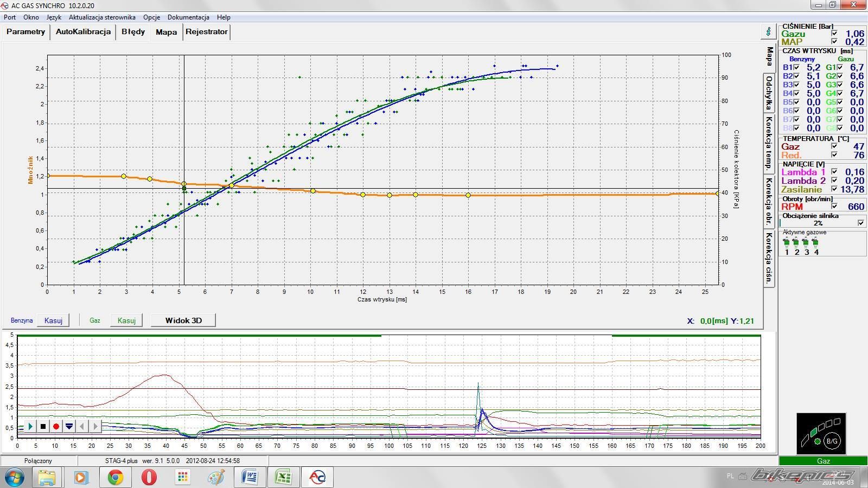Open Microsoft Excel from the taskbar
The width and height of the screenshot is (868, 488).
point(283,478)
